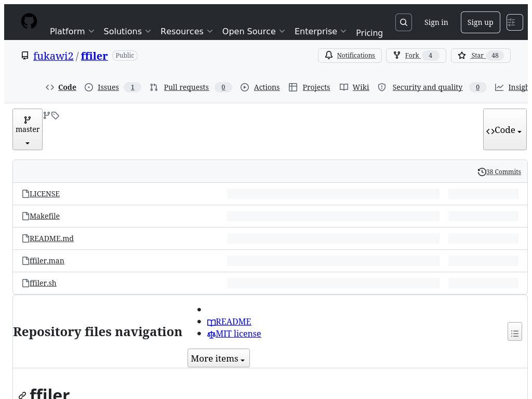The image size is (532, 399).
Task: Click the Star count 48
Action: click(x=495, y=55)
